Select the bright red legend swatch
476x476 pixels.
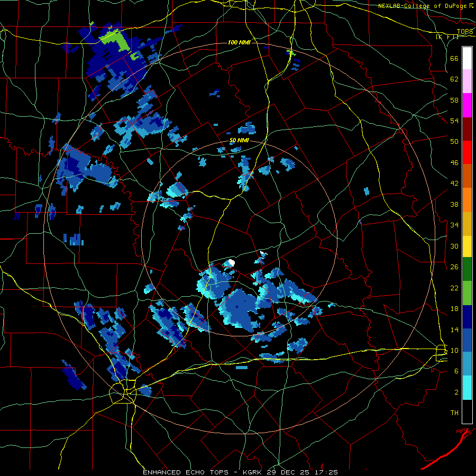467,152
